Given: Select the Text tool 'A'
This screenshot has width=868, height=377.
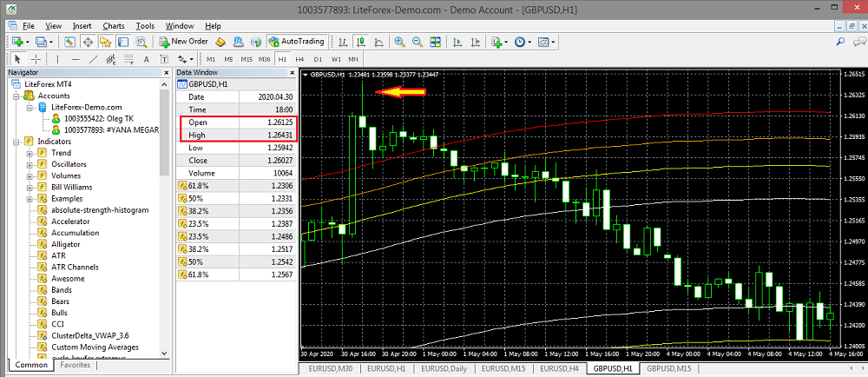Looking at the screenshot, I should pyautogui.click(x=146, y=59).
